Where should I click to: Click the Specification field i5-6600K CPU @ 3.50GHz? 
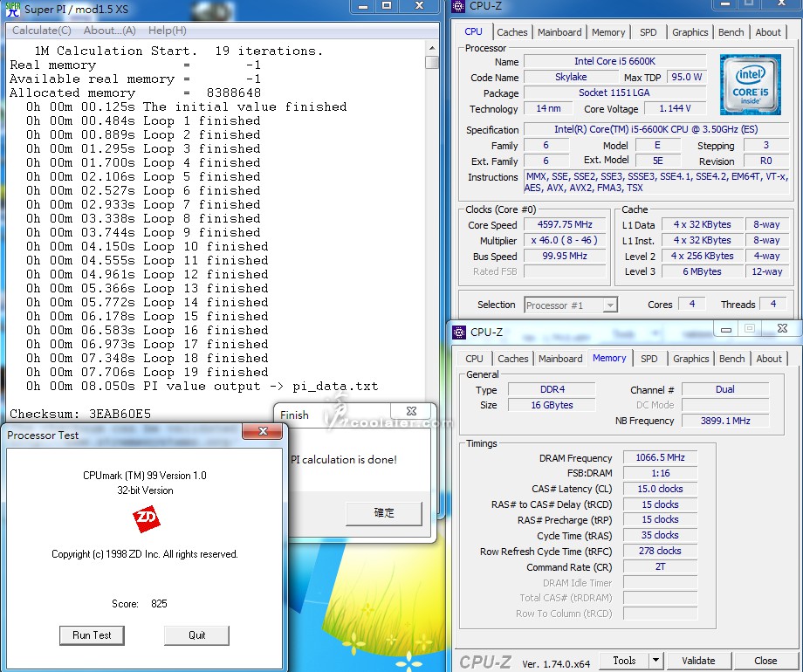656,129
